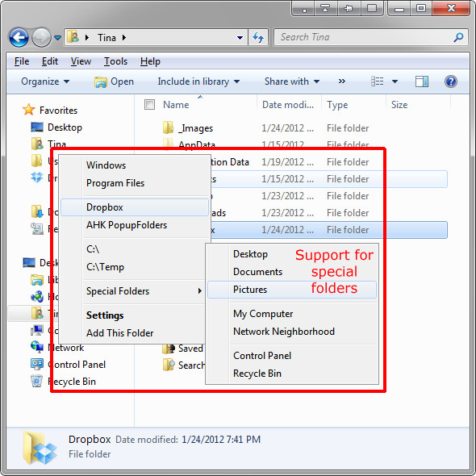The height and width of the screenshot is (476, 476).
Task: Click the Dropbox icon in Favorites
Action: tap(37, 177)
